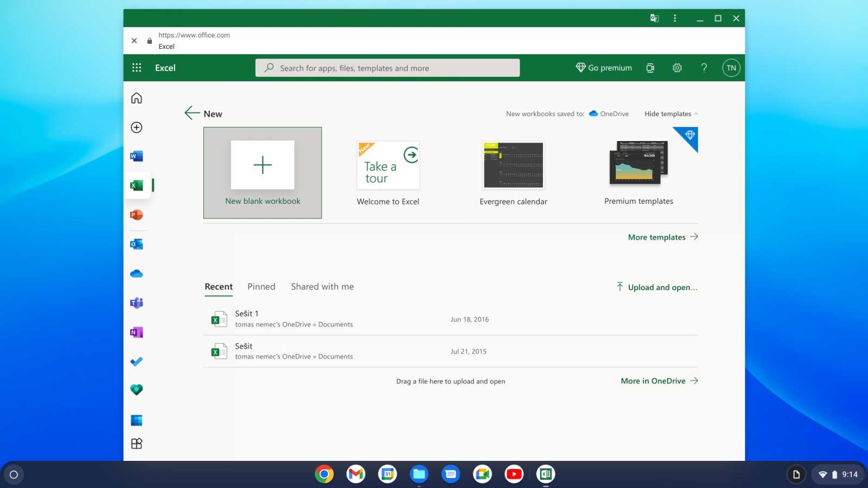
Task: Open More in OneDrive link
Action: [659, 381]
